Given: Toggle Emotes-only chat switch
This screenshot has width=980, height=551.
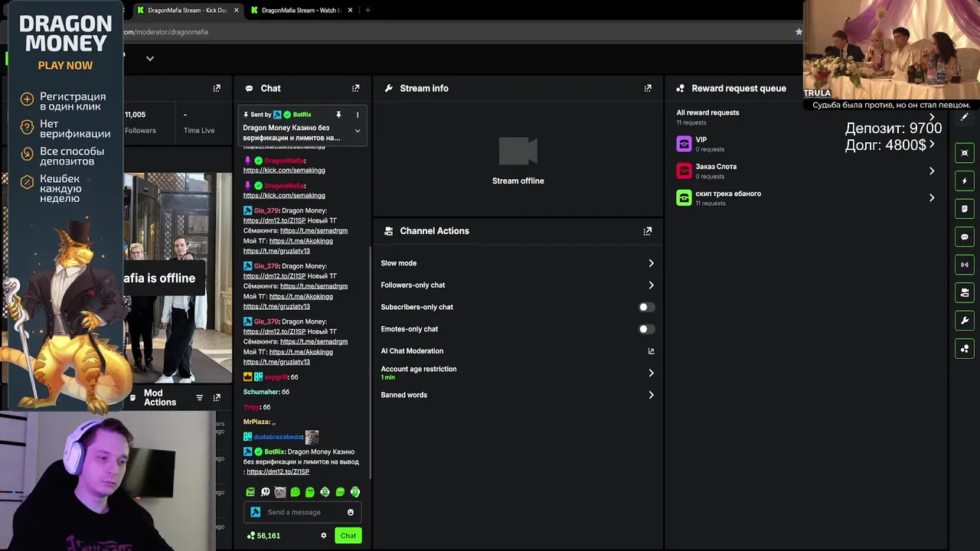Looking at the screenshot, I should (646, 329).
